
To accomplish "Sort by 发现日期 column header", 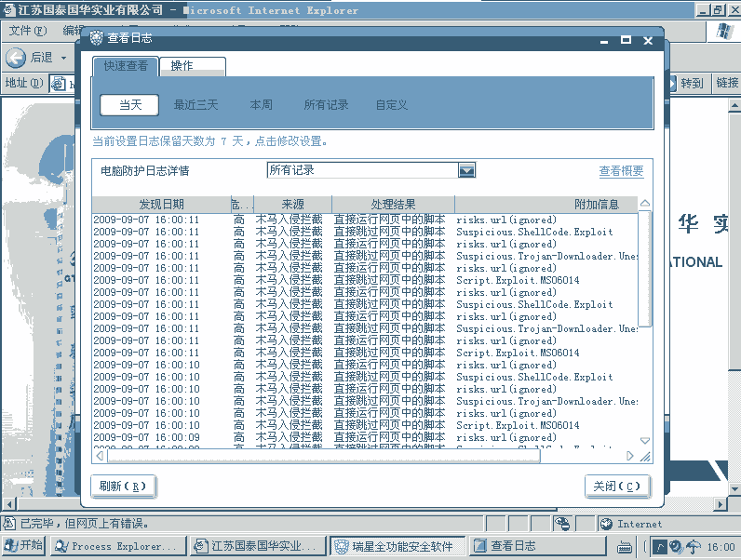I will (x=161, y=205).
